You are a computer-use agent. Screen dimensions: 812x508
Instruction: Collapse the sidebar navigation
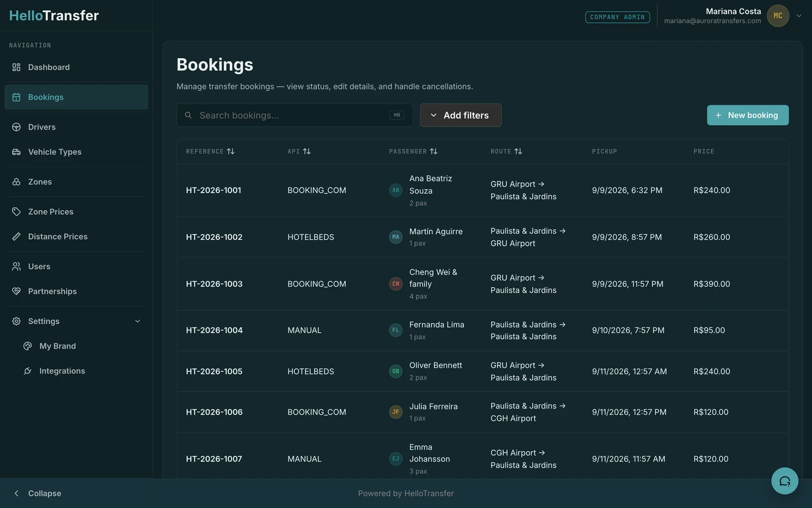pos(37,493)
